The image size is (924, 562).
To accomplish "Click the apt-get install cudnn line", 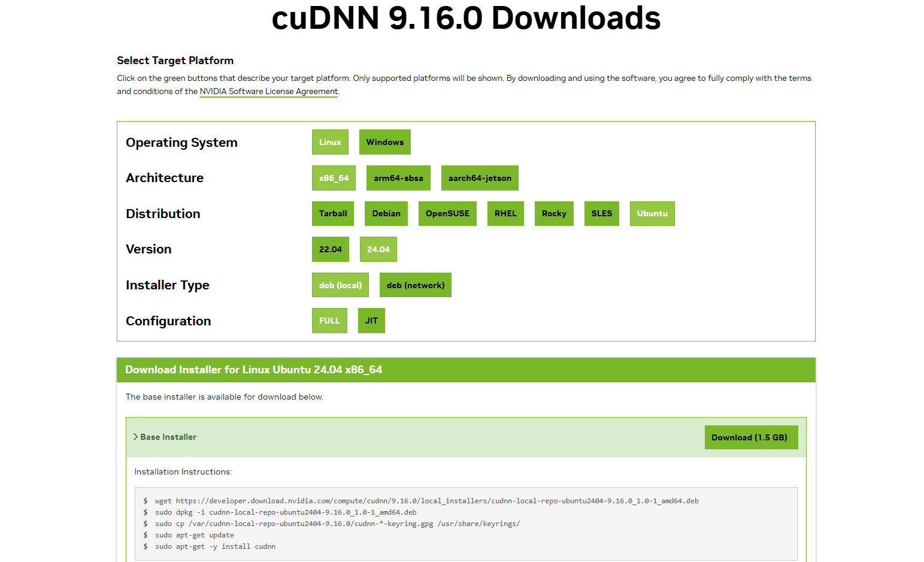I will click(215, 546).
